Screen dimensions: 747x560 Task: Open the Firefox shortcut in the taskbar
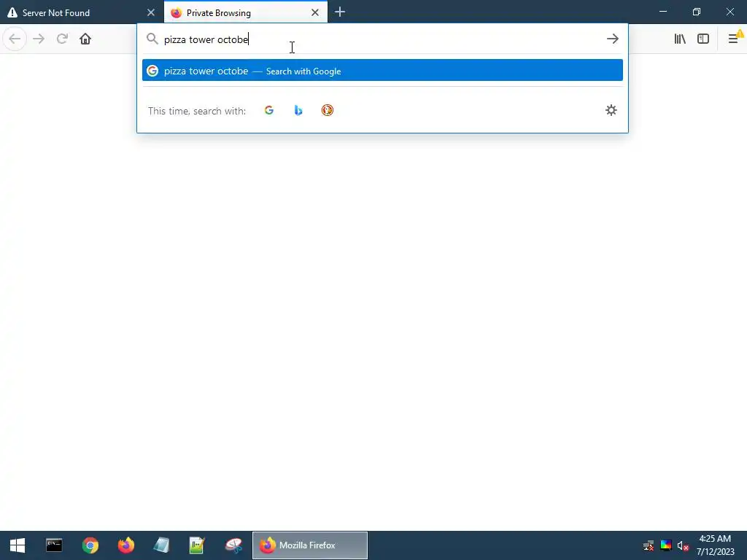click(126, 545)
